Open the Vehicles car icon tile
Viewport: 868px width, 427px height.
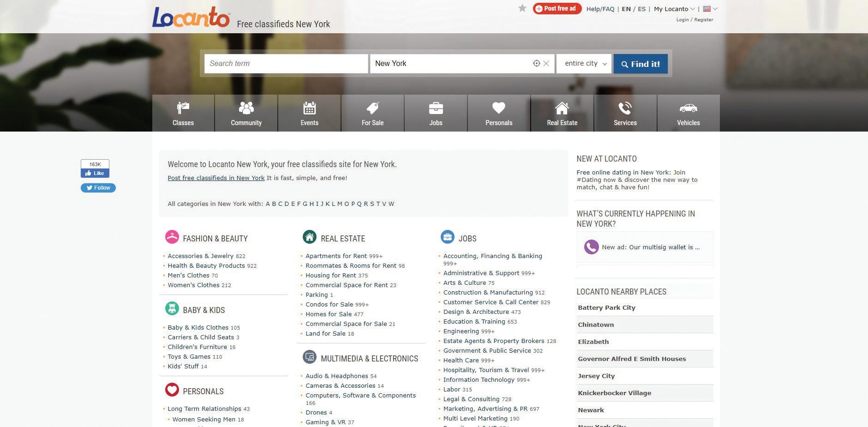[688, 113]
